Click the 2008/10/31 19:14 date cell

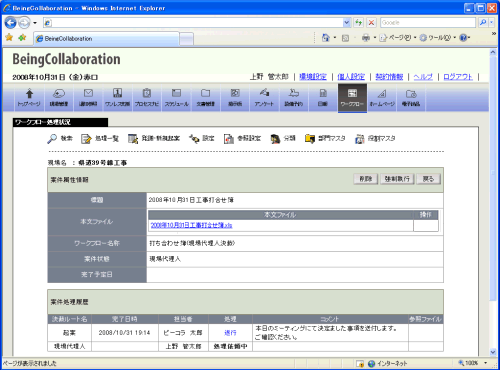(x=125, y=333)
